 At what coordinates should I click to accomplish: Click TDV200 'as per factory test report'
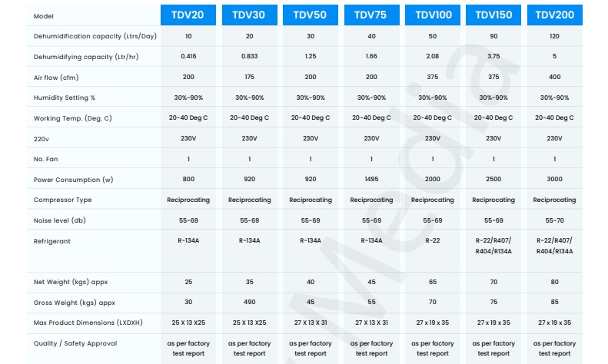pyautogui.click(x=554, y=349)
